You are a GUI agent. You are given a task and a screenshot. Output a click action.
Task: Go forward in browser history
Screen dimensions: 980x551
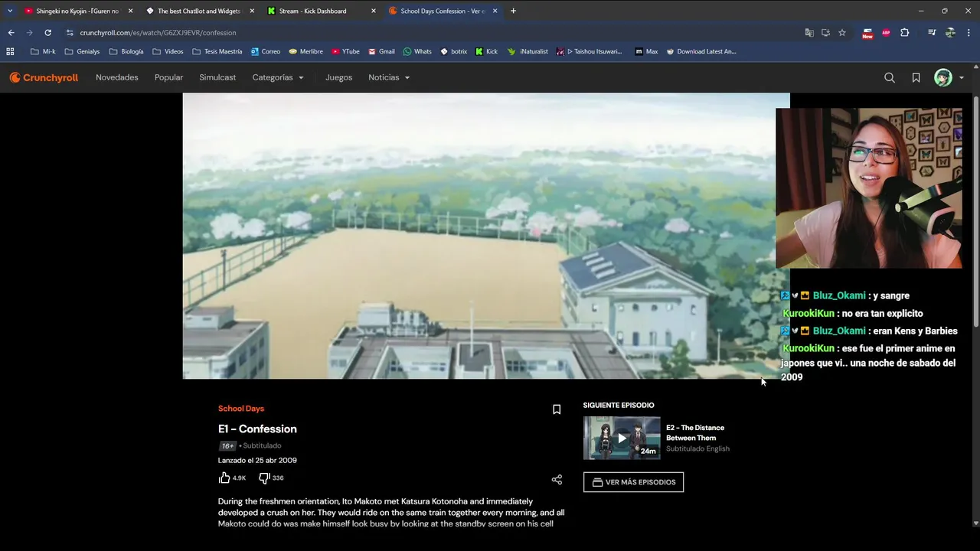pyautogui.click(x=29, y=32)
